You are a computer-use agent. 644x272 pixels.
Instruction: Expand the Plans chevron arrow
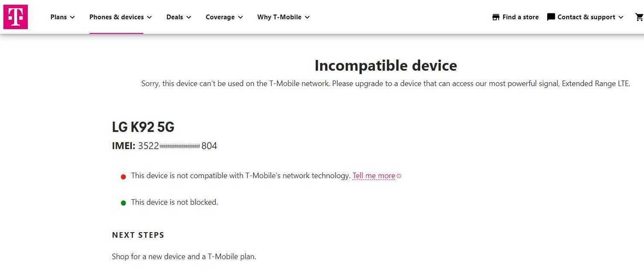coord(72,17)
